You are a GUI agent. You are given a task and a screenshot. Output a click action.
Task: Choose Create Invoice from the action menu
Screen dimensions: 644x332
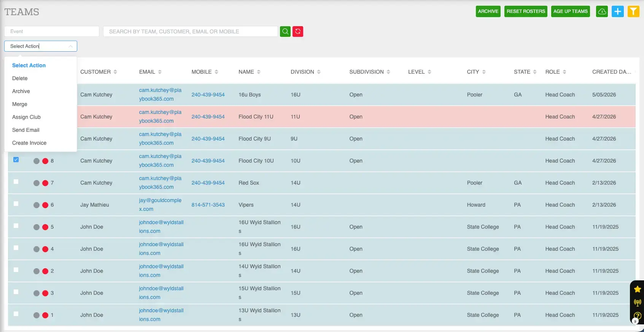[41, 143]
